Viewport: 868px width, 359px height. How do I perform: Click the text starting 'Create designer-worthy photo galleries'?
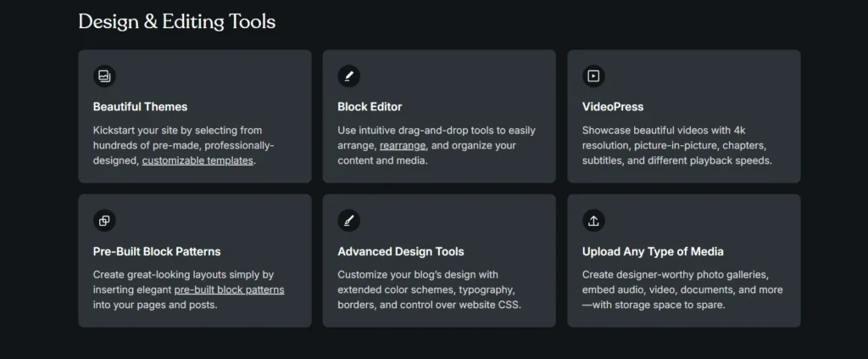[682, 289]
